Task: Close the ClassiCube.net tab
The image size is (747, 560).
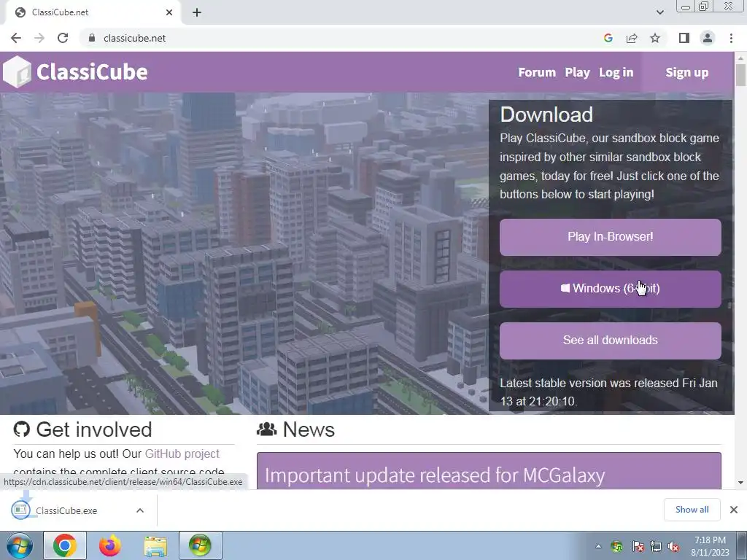Action: (169, 12)
